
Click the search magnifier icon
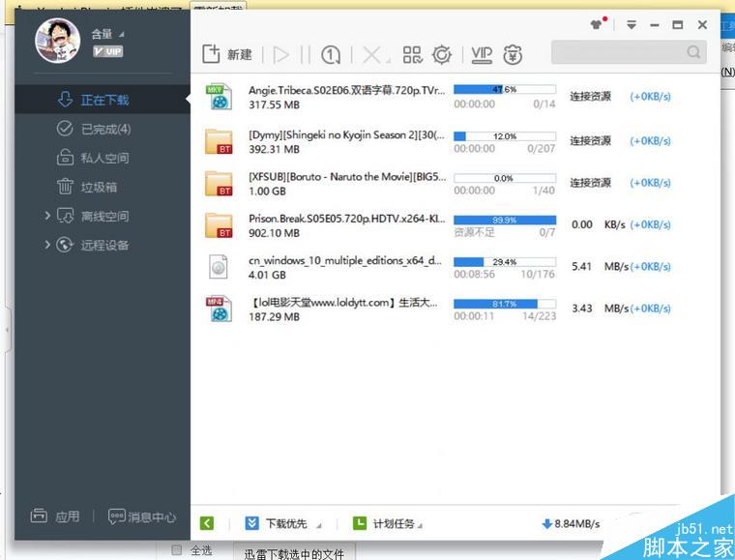click(x=693, y=51)
